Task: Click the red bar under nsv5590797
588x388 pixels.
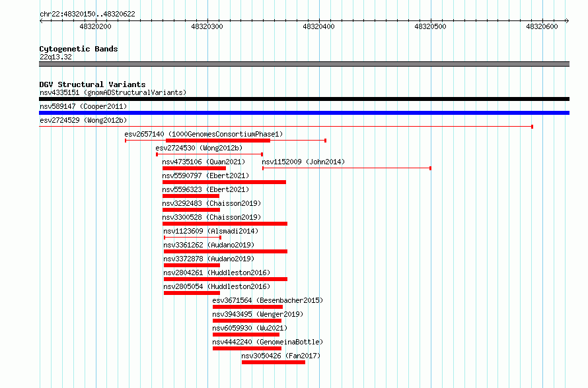Action: coord(224,182)
